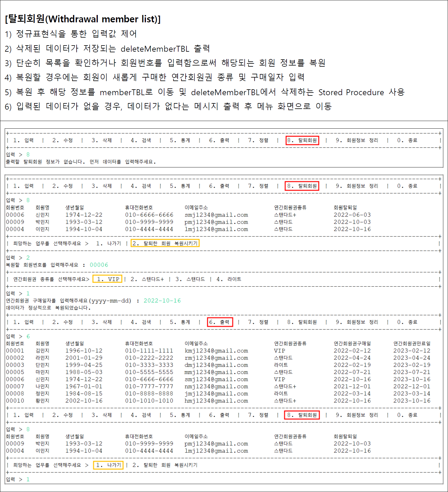This screenshot has width=448, height=492.
Task: Click '2. 스탠다드+' in 연간회원권 종류 prompt
Action: point(147,279)
